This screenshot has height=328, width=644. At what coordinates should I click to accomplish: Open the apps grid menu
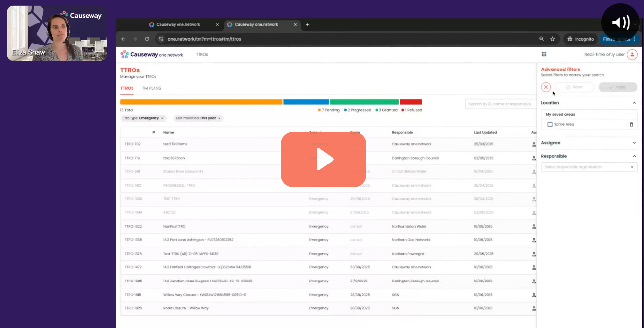point(544,54)
